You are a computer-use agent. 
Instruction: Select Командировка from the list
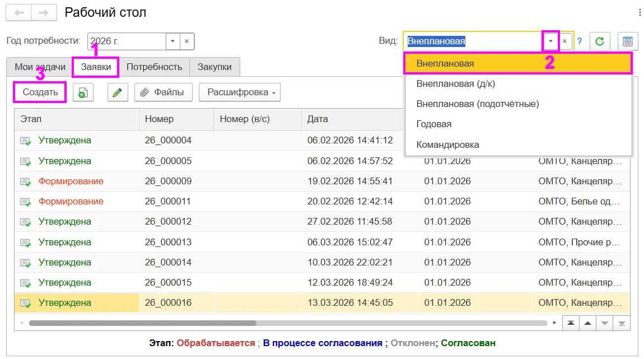coord(519,144)
